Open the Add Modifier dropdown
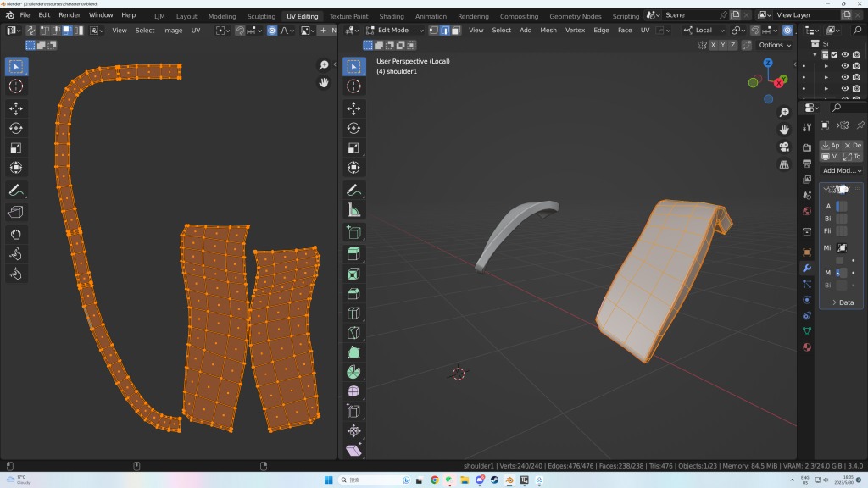Viewport: 868px width, 488px height. pos(842,170)
